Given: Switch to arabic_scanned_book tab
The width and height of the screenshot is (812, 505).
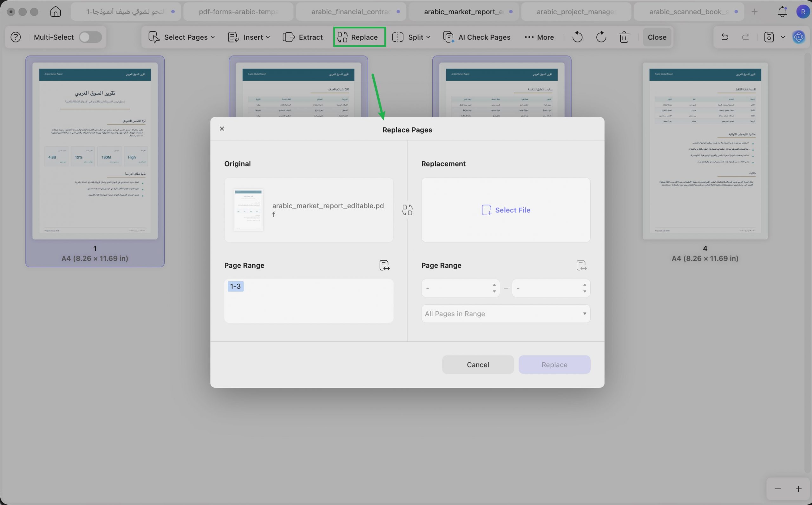Looking at the screenshot, I should pos(689,12).
